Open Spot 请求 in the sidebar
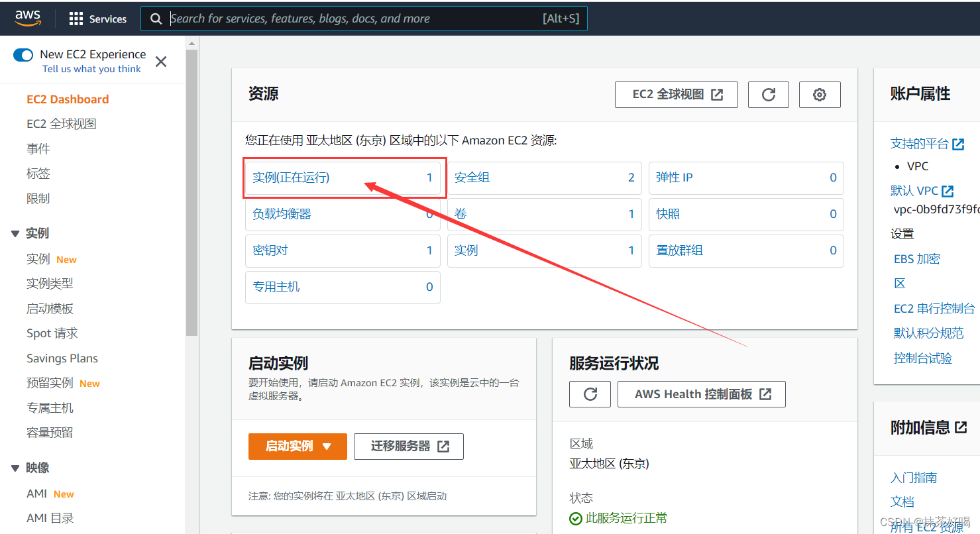This screenshot has width=980, height=534. [52, 333]
